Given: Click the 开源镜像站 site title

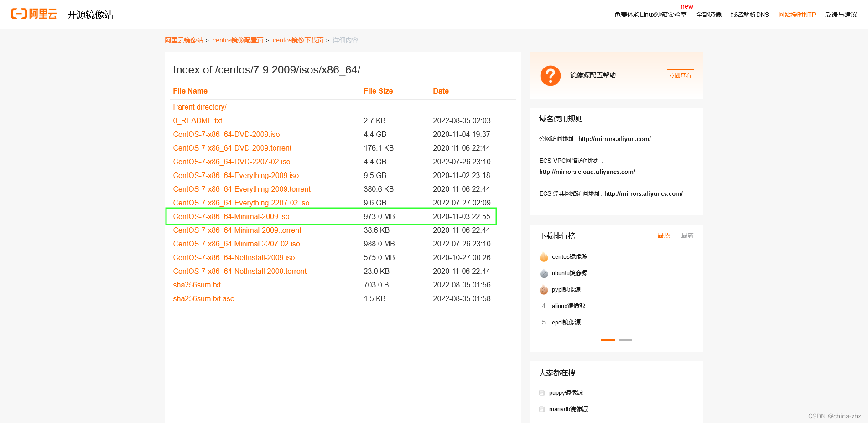Looking at the screenshot, I should pyautogui.click(x=90, y=15).
